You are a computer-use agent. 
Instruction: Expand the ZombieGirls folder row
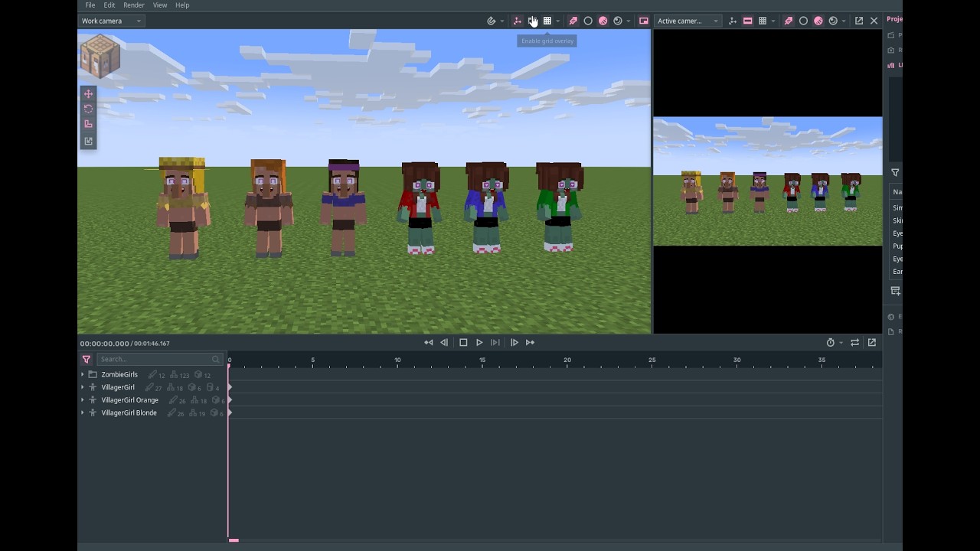[83, 374]
